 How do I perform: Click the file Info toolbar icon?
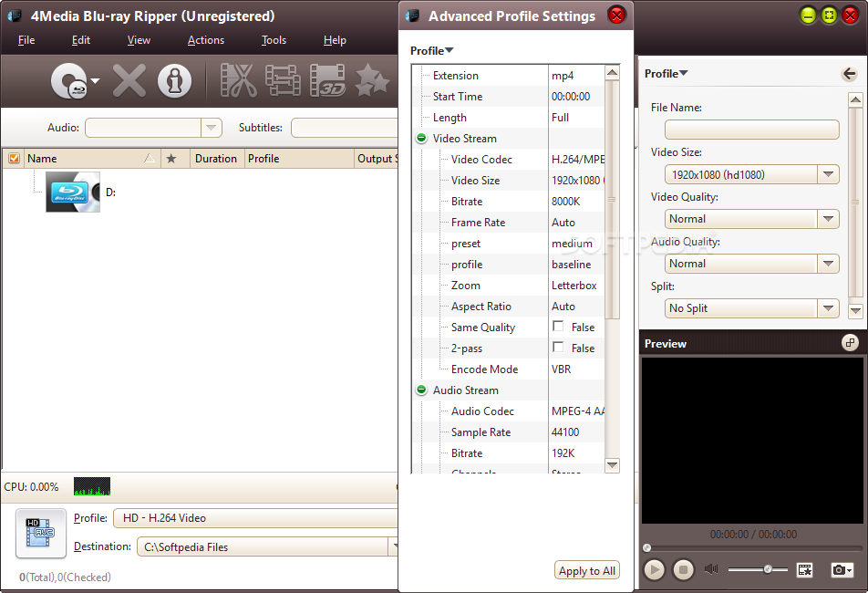click(x=174, y=81)
